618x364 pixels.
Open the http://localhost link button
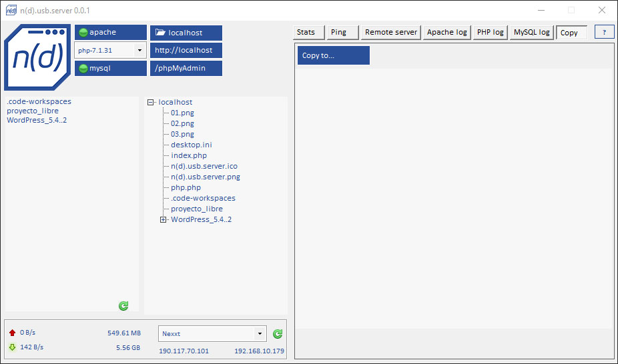[x=186, y=51]
